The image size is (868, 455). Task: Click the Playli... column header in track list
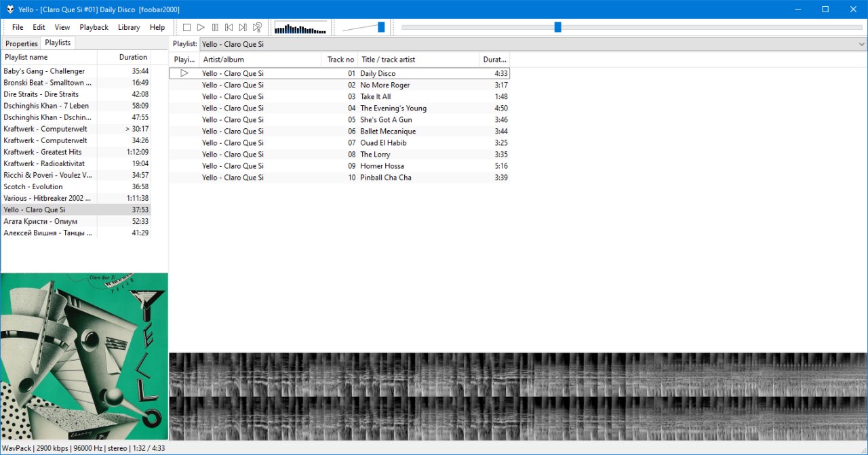click(184, 60)
